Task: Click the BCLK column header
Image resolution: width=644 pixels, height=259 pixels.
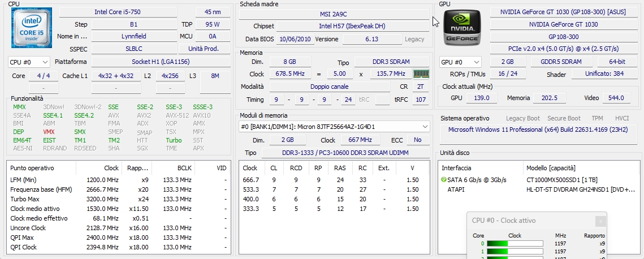Action: click(174, 169)
